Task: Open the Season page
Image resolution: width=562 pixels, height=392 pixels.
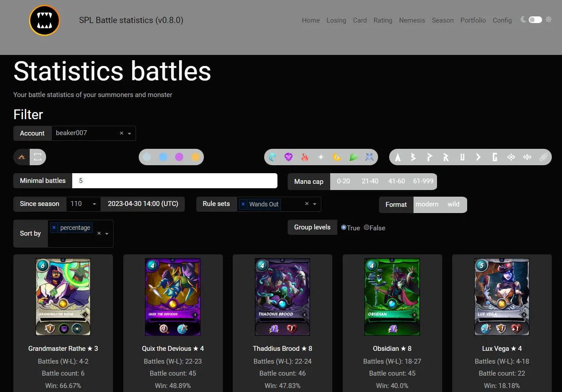Action: pos(443,20)
